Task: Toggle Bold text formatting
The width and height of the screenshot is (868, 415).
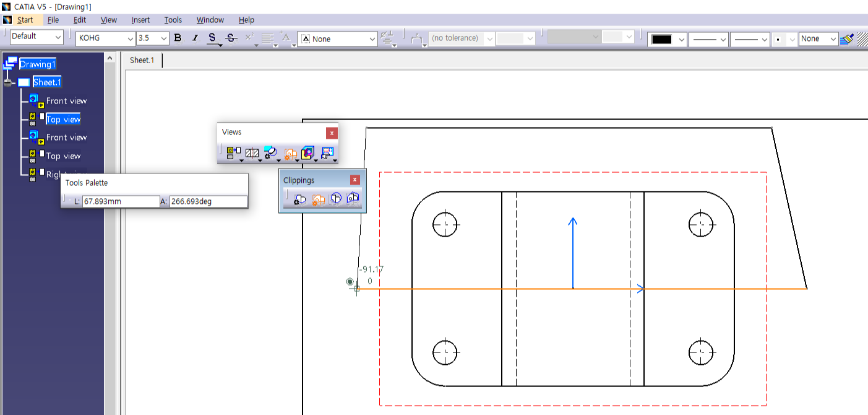Action: (x=178, y=38)
